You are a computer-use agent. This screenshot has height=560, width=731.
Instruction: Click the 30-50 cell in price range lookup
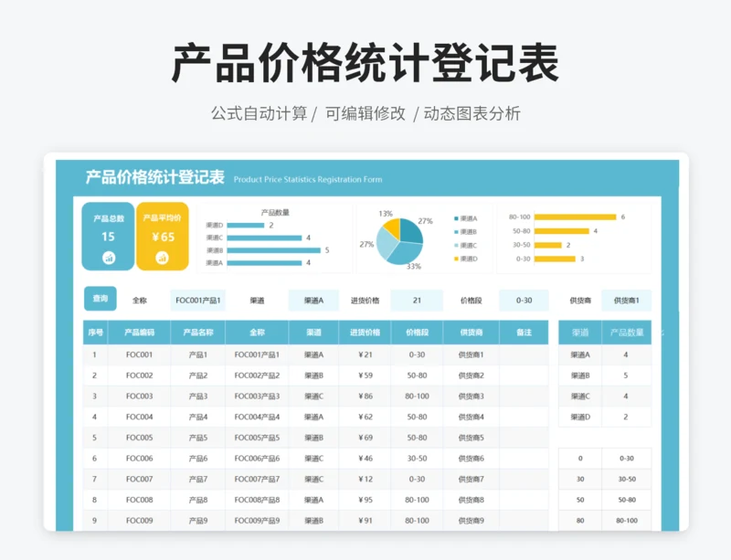[627, 480]
